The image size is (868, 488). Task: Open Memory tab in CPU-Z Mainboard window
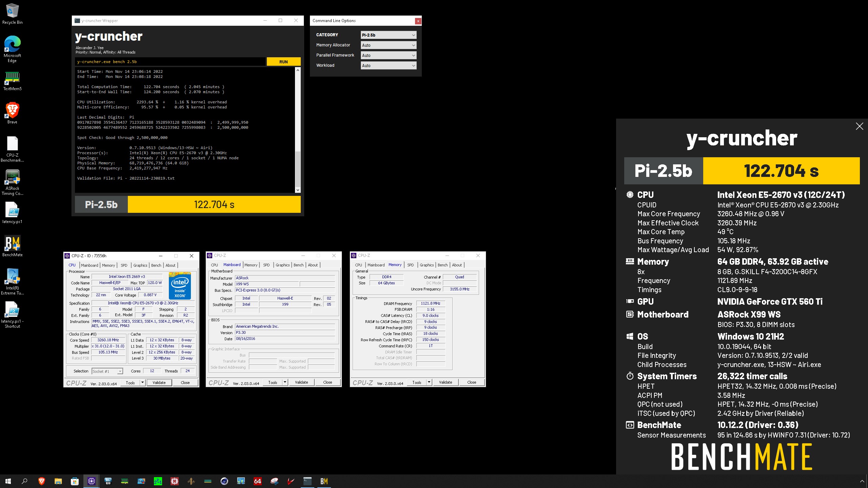click(251, 265)
